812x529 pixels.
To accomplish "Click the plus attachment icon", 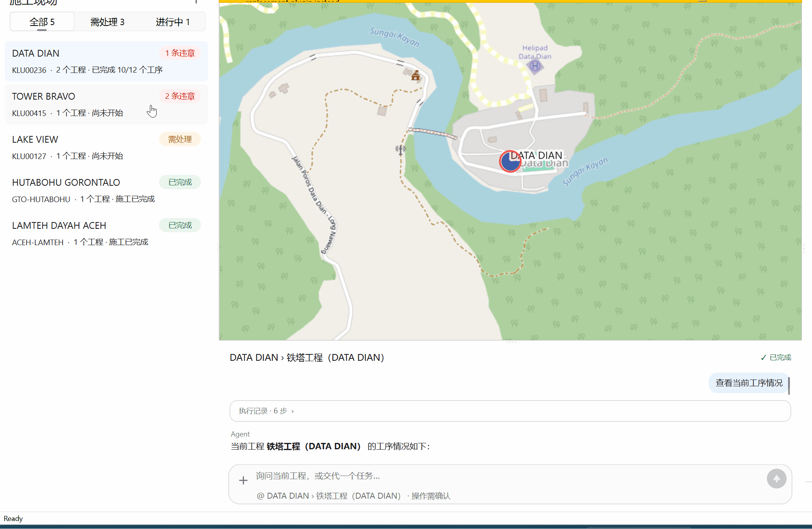I will point(243,480).
